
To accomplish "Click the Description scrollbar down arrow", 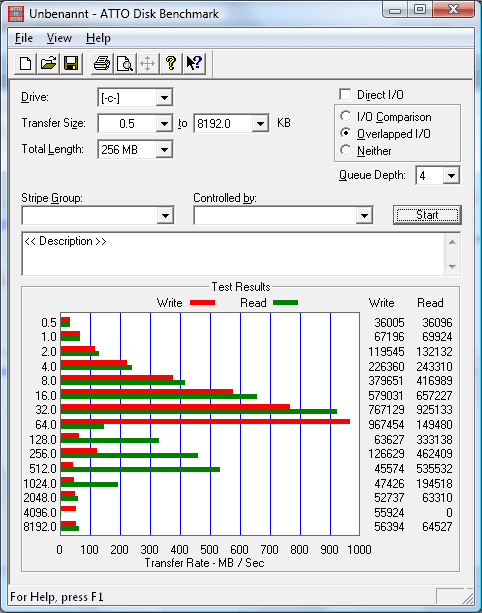I will click(x=452, y=267).
